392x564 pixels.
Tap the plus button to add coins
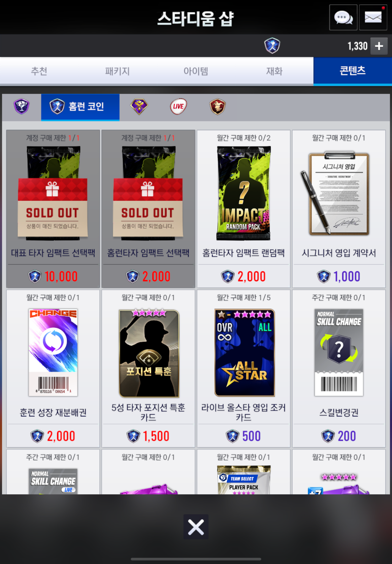379,46
